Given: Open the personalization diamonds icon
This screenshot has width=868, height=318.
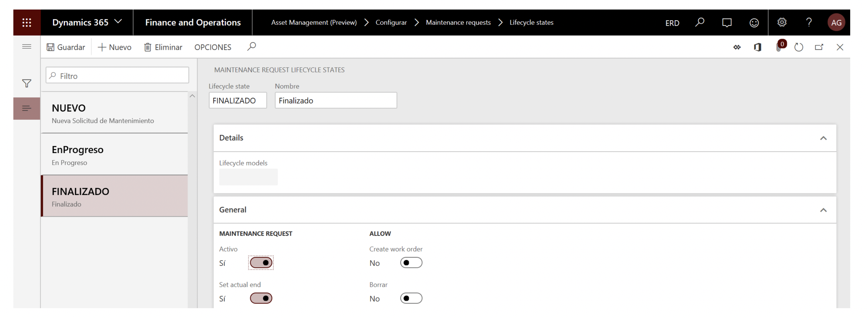Looking at the screenshot, I should click(737, 47).
